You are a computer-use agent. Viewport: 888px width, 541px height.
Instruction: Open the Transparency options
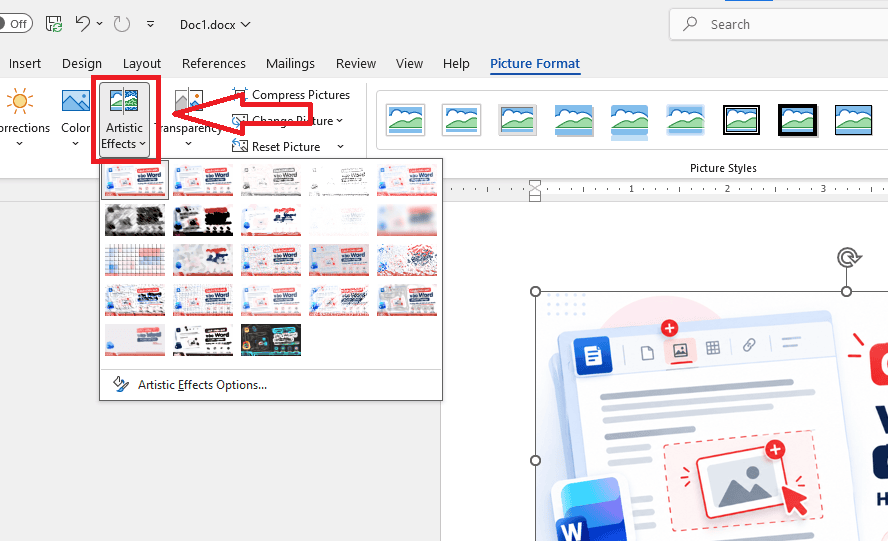coord(189,118)
